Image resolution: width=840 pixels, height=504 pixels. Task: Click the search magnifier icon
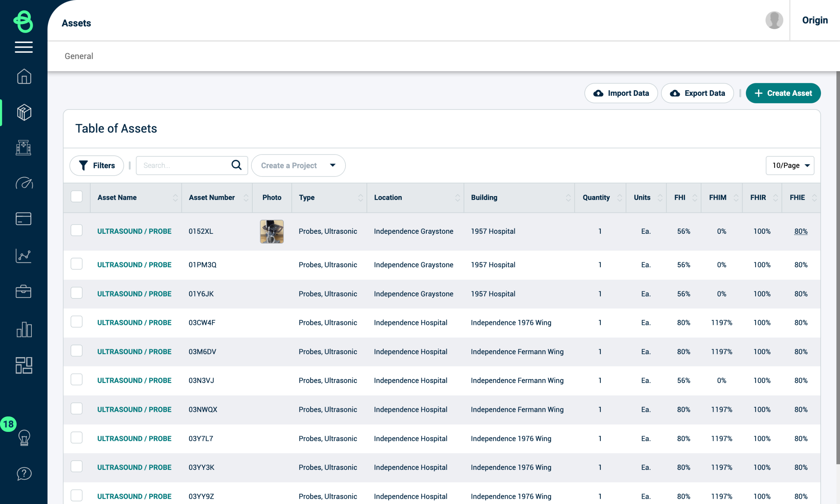236,165
